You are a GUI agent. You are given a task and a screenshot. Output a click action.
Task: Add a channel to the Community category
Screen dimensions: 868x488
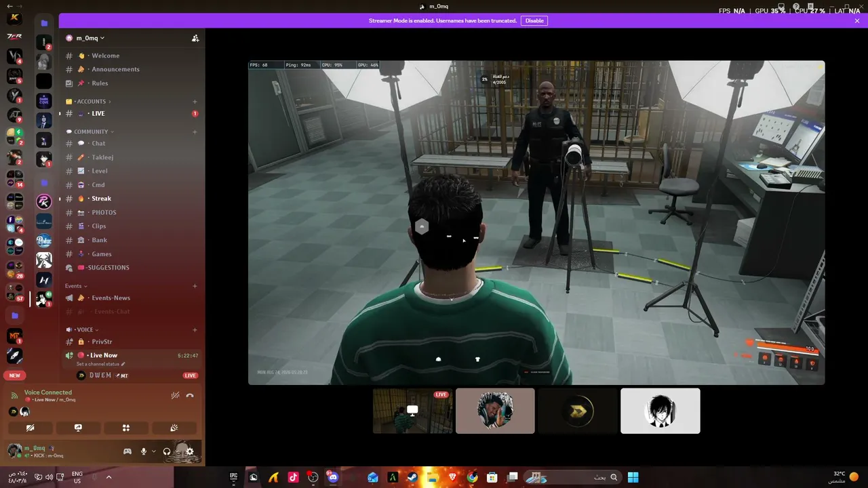tap(195, 132)
